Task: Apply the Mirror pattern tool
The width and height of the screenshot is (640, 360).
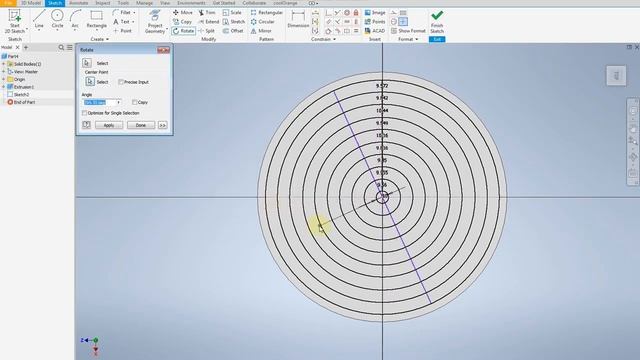Action: [x=261, y=31]
